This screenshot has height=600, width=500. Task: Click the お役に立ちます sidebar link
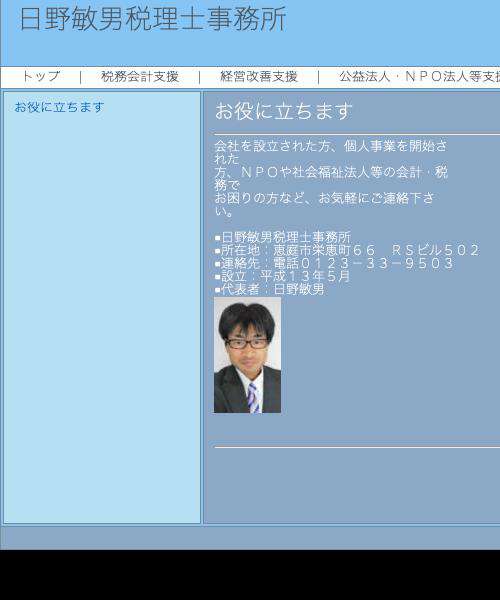click(x=59, y=107)
